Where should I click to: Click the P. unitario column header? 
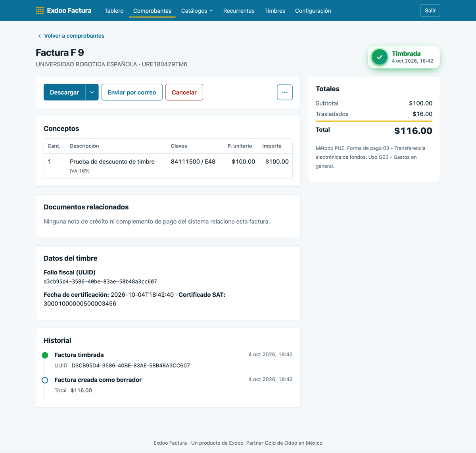point(240,146)
